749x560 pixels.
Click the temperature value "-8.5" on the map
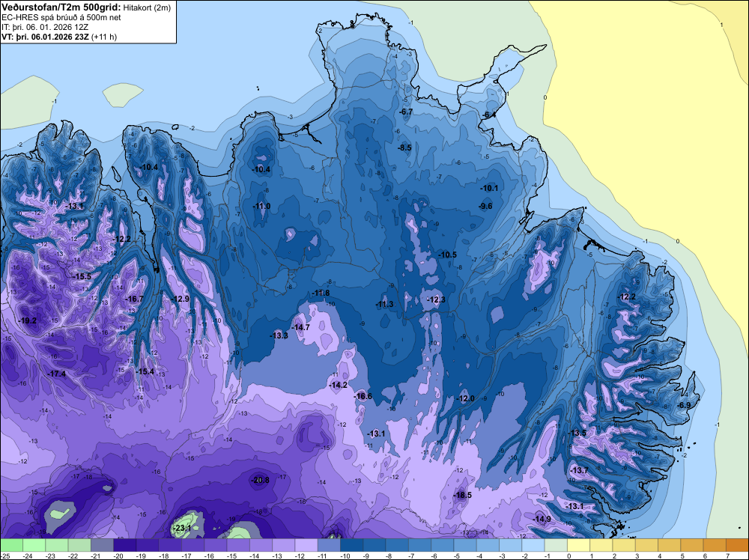click(x=404, y=148)
